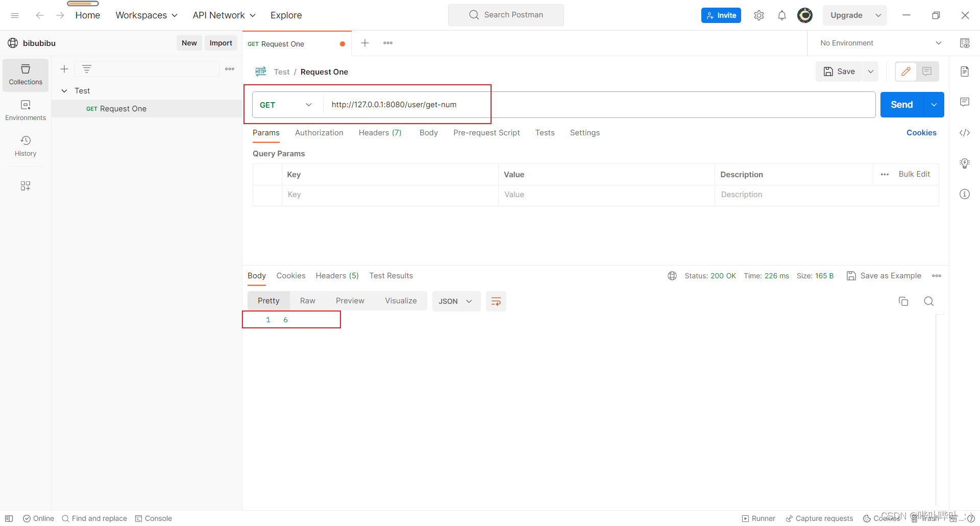Screen dimensions: 980x526
Task: Click the network globe icon near status
Action: tap(672, 276)
